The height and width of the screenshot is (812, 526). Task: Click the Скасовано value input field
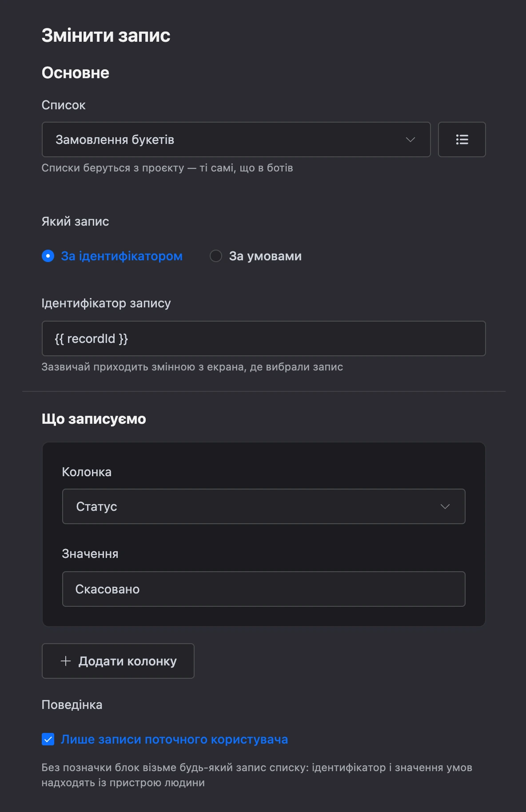tap(263, 589)
